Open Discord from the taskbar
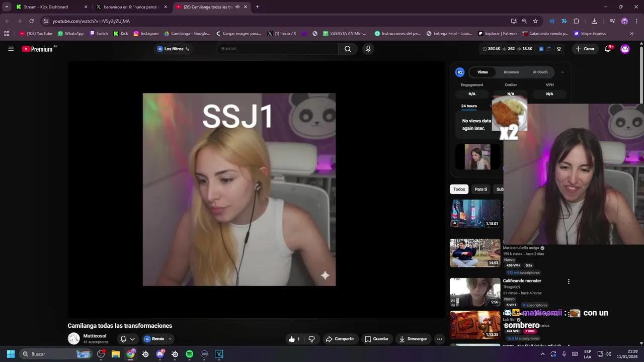 (160, 354)
